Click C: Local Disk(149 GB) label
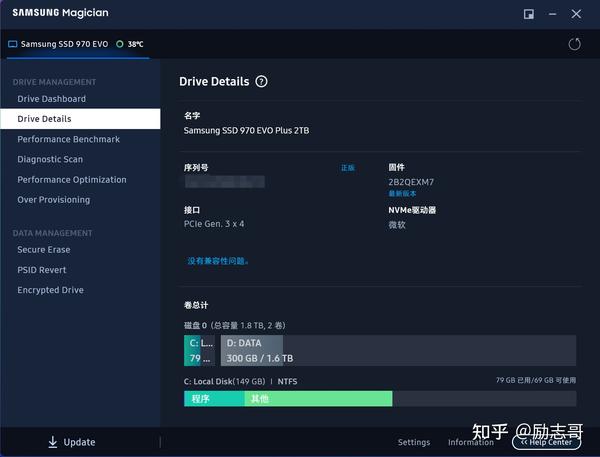 click(x=225, y=382)
